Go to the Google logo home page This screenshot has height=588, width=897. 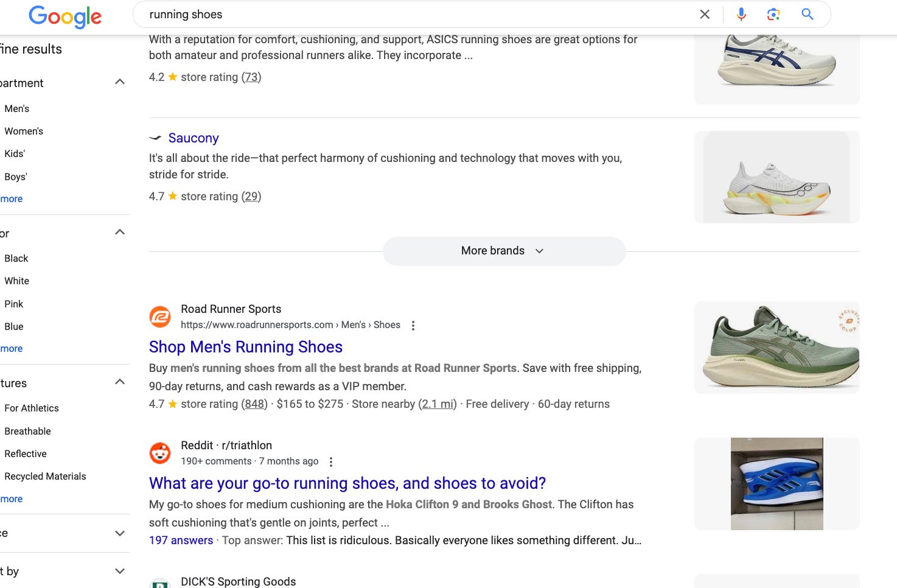coord(65,16)
